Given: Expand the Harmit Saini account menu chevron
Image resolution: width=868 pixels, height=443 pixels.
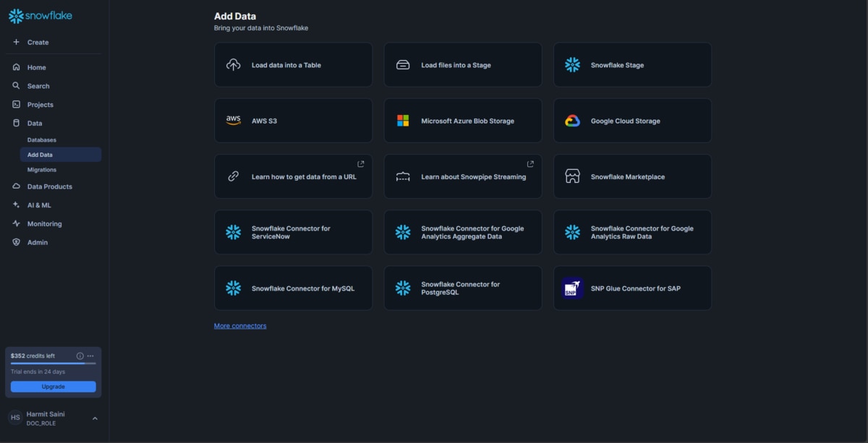Looking at the screenshot, I should 95,418.
